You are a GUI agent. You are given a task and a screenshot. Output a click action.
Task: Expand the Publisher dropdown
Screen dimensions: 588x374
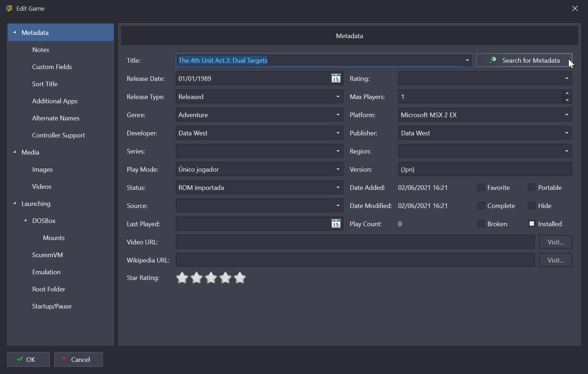pos(567,133)
